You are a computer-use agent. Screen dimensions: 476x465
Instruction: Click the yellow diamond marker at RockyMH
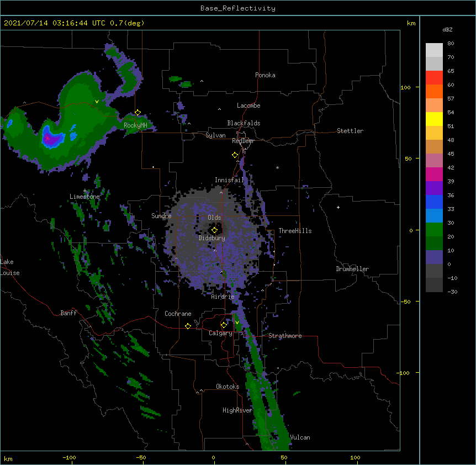(138, 113)
